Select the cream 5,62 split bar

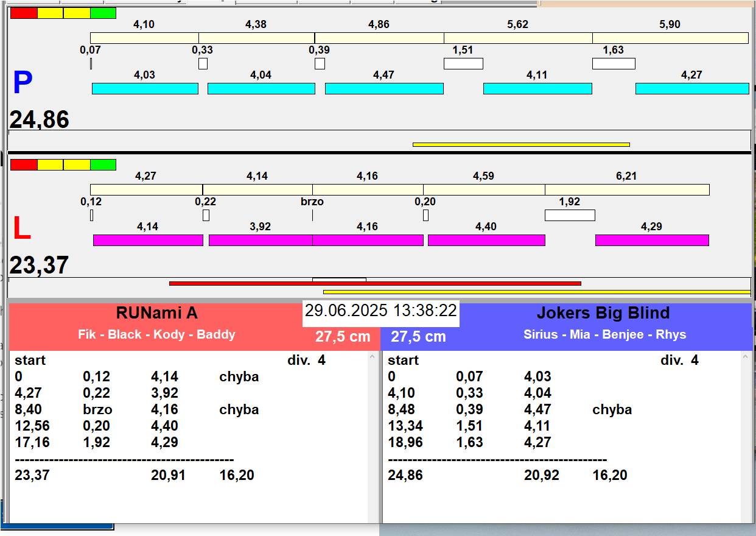click(518, 38)
